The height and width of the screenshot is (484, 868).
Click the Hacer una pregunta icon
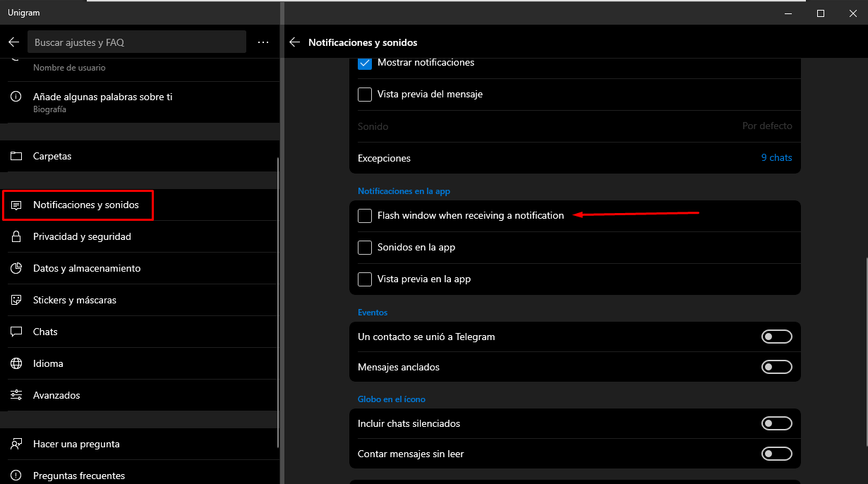pos(16,444)
